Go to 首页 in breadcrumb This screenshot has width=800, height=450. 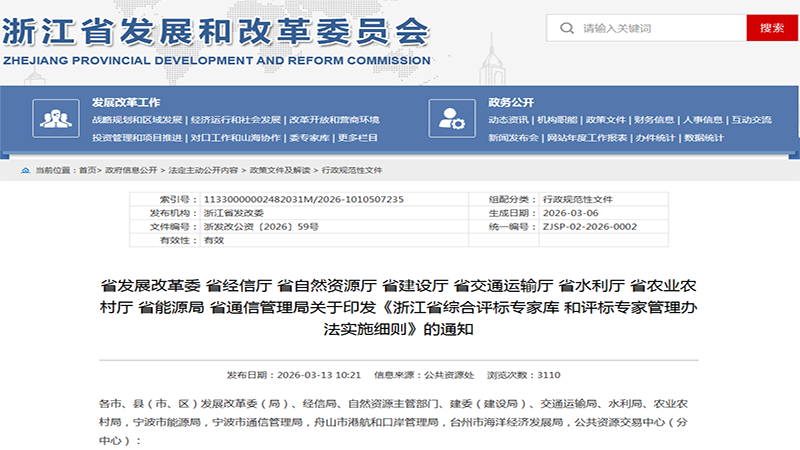pyautogui.click(x=87, y=170)
